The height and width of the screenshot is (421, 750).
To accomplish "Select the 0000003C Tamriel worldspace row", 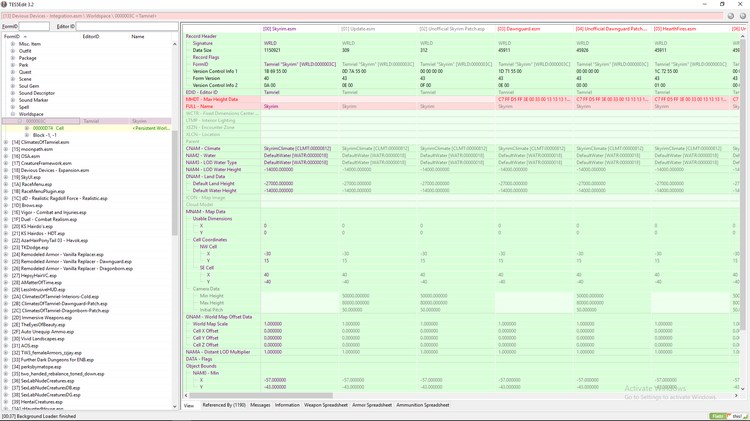I will coord(86,122).
